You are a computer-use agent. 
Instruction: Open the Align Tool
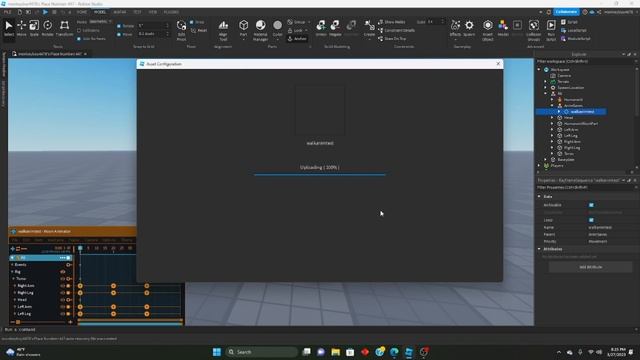pyautogui.click(x=223, y=31)
